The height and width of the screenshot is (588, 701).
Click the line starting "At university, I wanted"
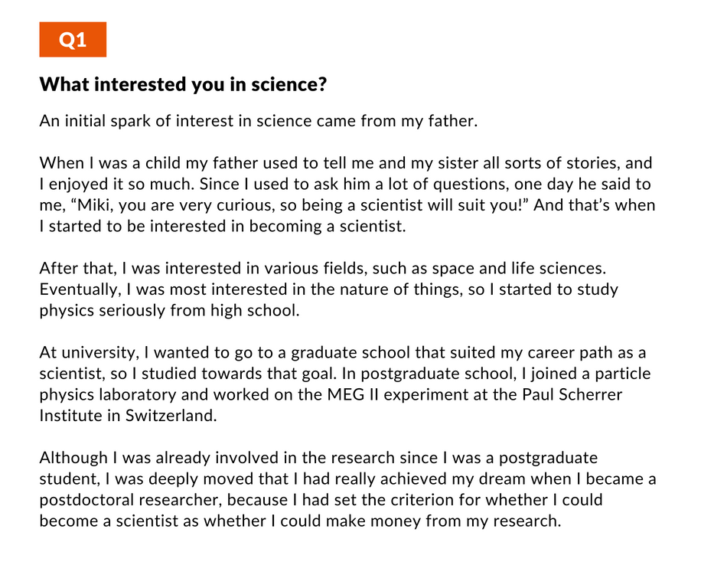[342, 352]
